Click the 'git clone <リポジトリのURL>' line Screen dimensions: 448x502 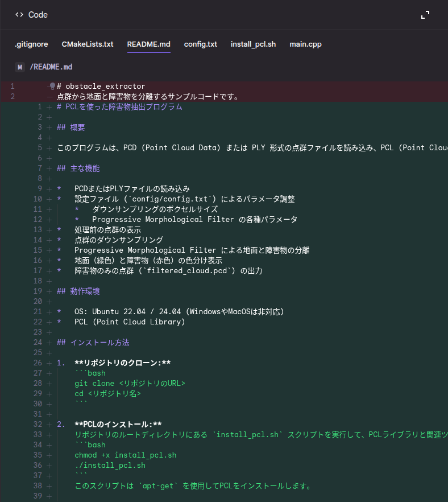click(x=130, y=384)
